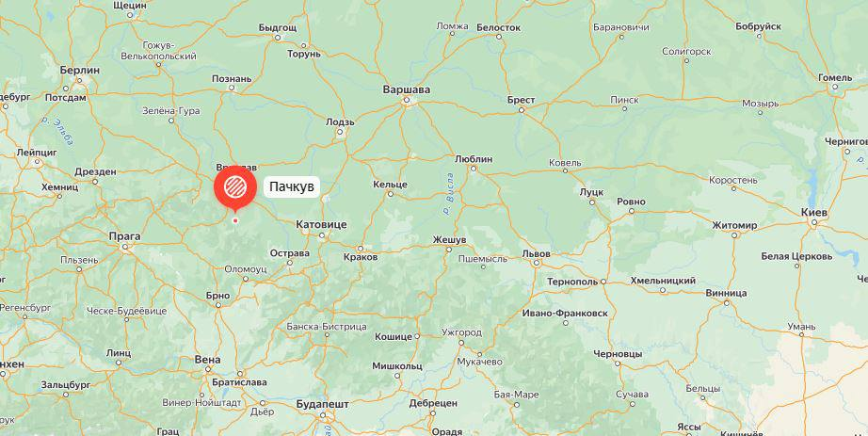This screenshot has width=868, height=436.
Task: Click the Пачкув label bubble
Action: tap(292, 187)
